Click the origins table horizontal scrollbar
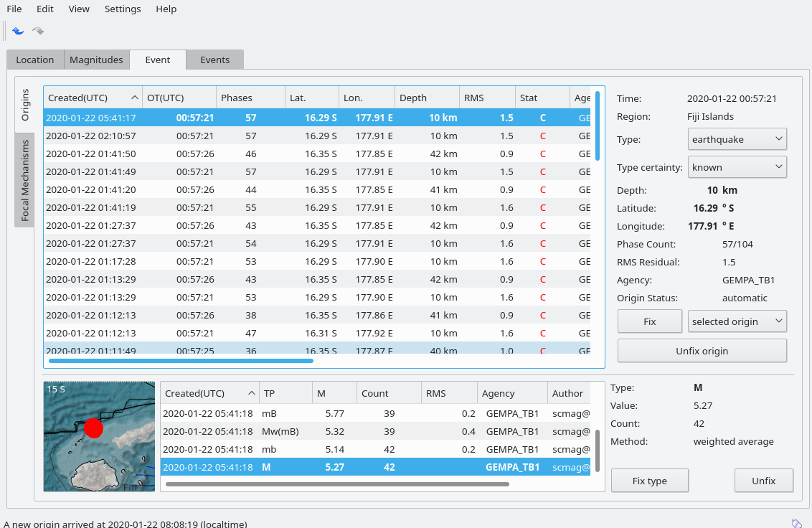Viewport: 812px width, 528px height. click(181, 361)
